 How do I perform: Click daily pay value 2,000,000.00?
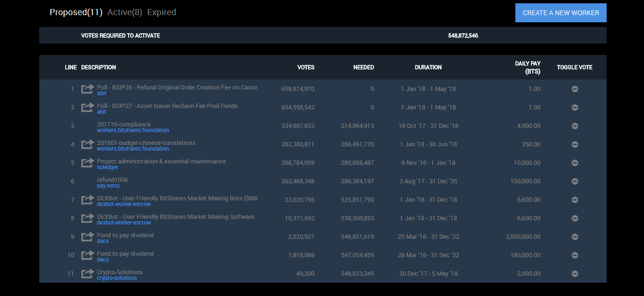[x=523, y=237]
